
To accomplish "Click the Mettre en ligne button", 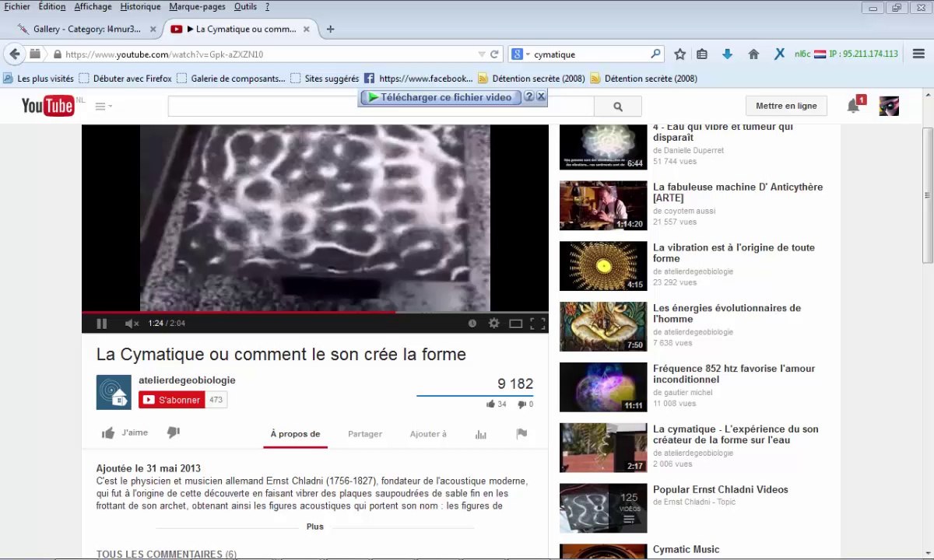I will point(786,106).
